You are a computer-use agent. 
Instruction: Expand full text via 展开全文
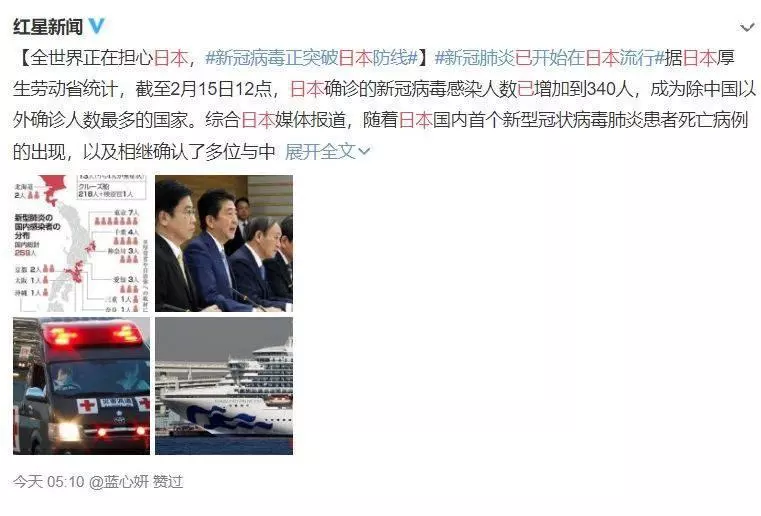[x=320, y=152]
